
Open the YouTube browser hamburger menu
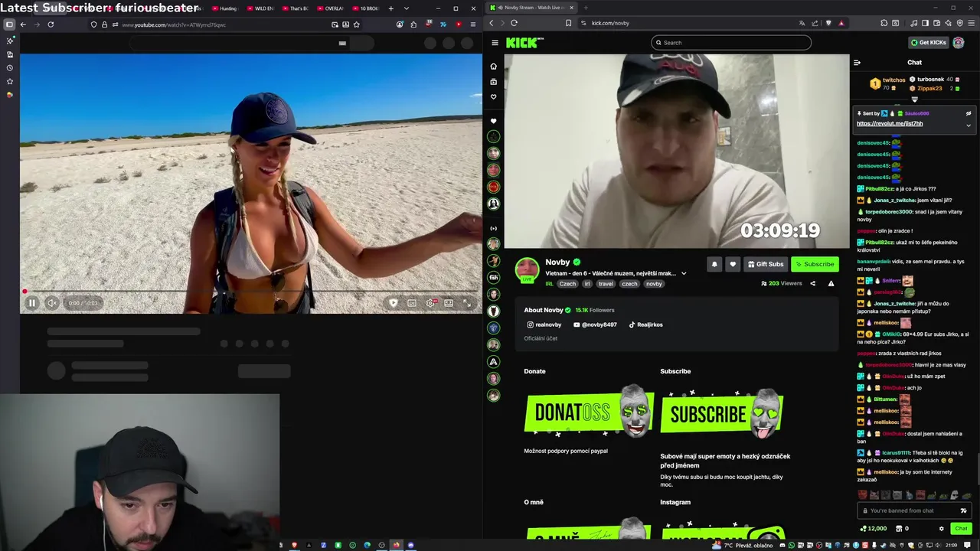[x=472, y=24]
